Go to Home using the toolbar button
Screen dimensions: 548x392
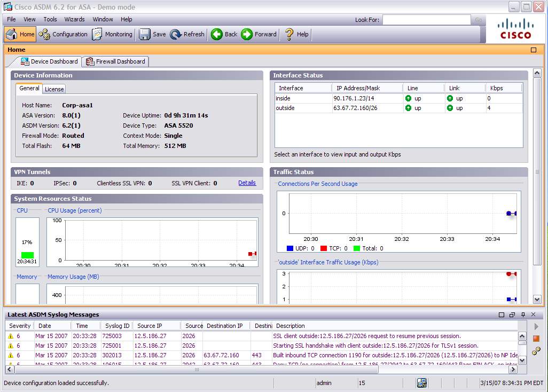coord(20,34)
